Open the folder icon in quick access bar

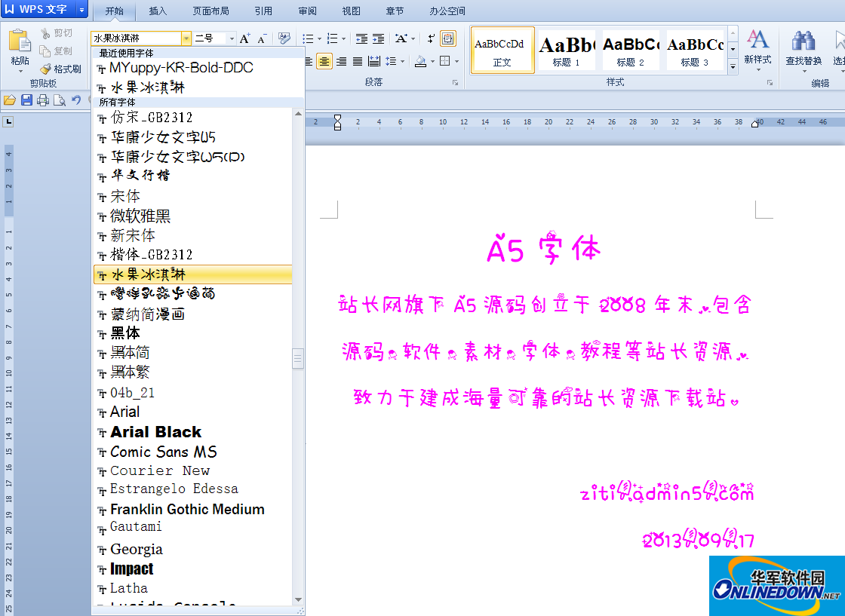9,100
